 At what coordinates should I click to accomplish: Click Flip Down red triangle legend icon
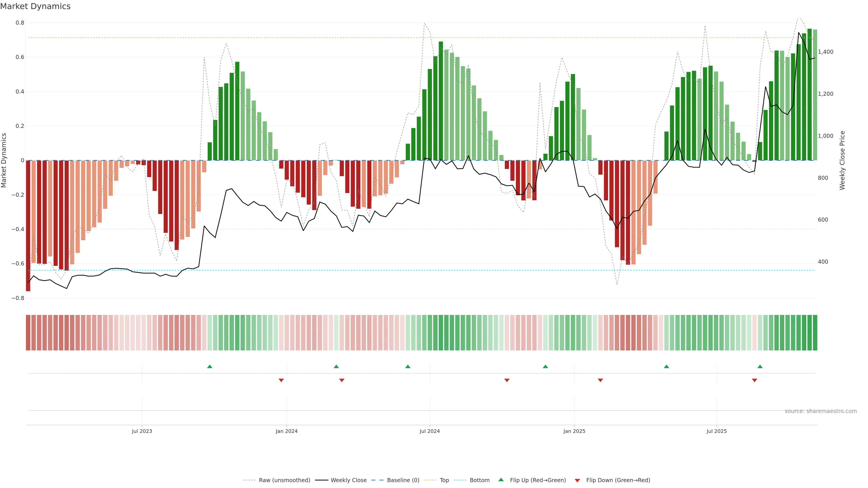pyautogui.click(x=577, y=480)
